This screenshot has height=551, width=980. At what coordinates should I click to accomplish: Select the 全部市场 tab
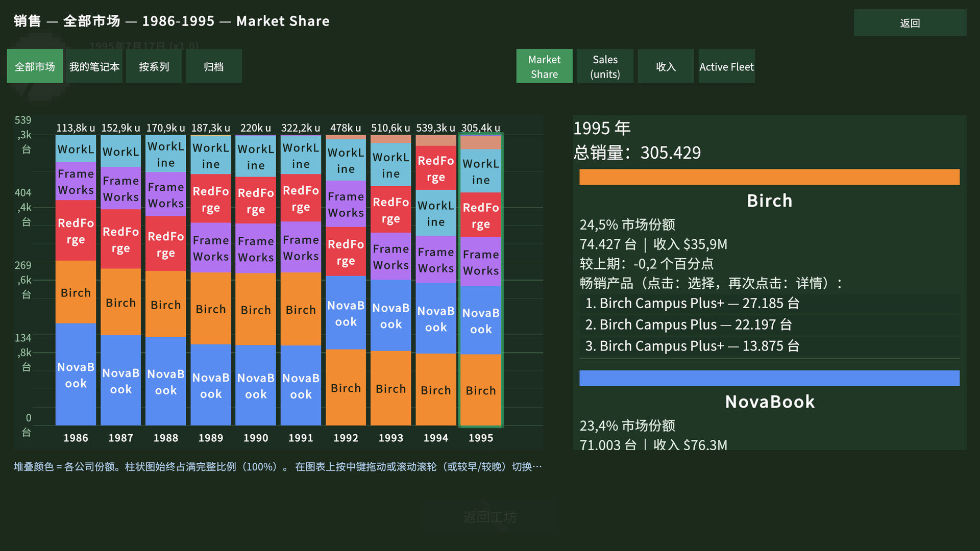tap(35, 66)
